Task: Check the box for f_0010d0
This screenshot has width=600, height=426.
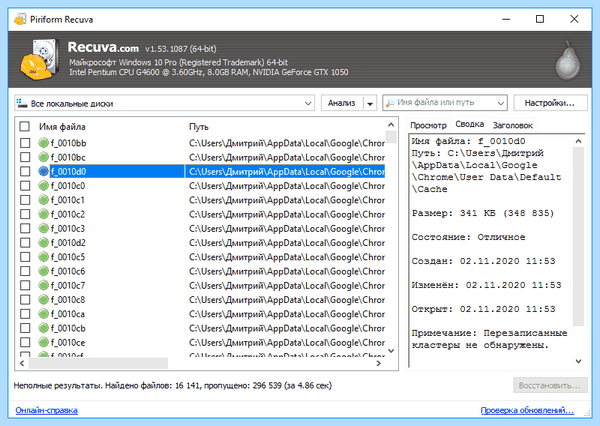Action: (25, 171)
